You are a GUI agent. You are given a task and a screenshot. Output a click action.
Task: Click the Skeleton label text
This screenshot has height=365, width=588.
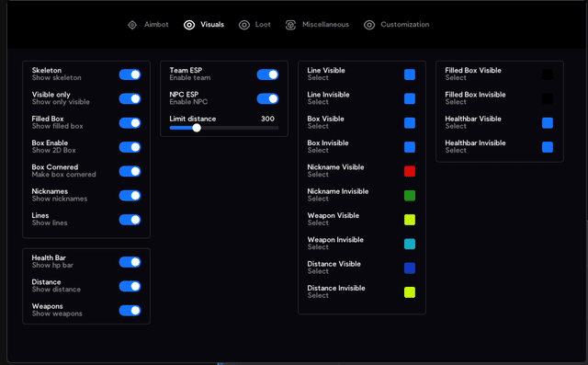[x=47, y=70]
